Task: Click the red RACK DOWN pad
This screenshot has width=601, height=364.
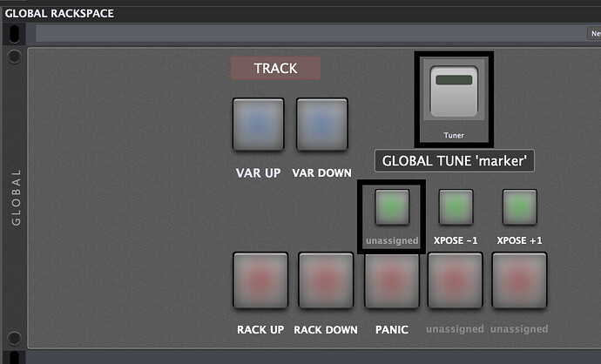Action: point(326,280)
